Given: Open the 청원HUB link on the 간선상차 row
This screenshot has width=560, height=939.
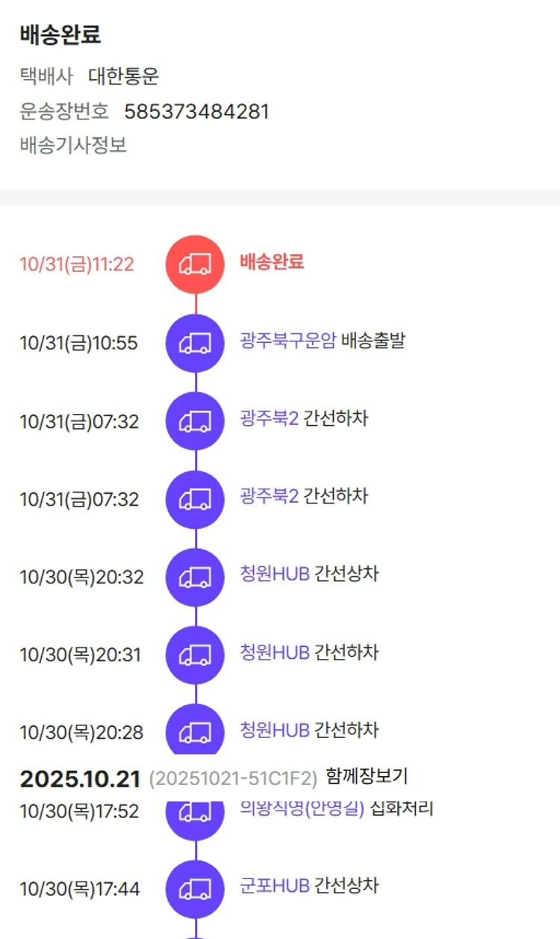Looking at the screenshot, I should (x=275, y=574).
